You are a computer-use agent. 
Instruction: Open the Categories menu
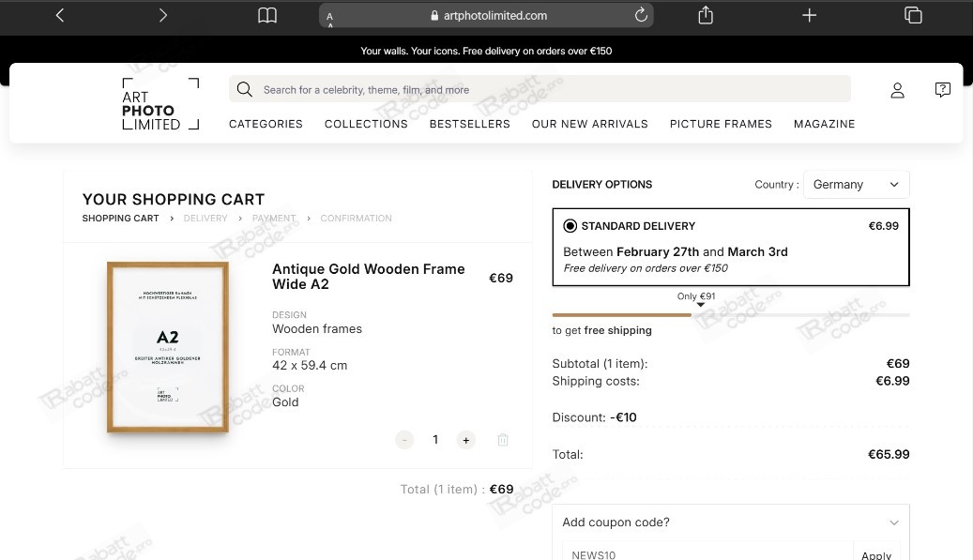[266, 124]
